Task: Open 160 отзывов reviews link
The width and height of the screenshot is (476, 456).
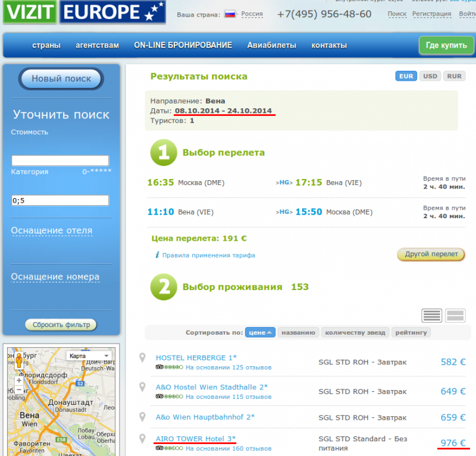Action: tap(228, 448)
